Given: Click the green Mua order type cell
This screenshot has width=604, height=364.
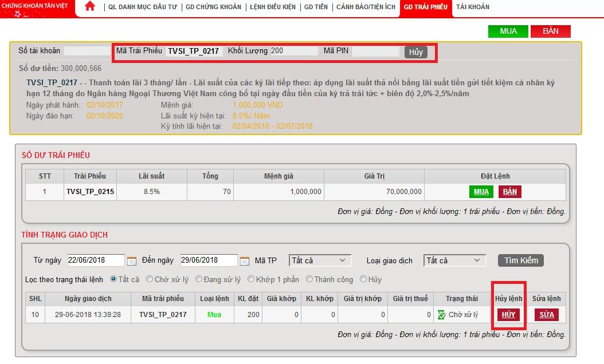Looking at the screenshot, I should [214, 315].
